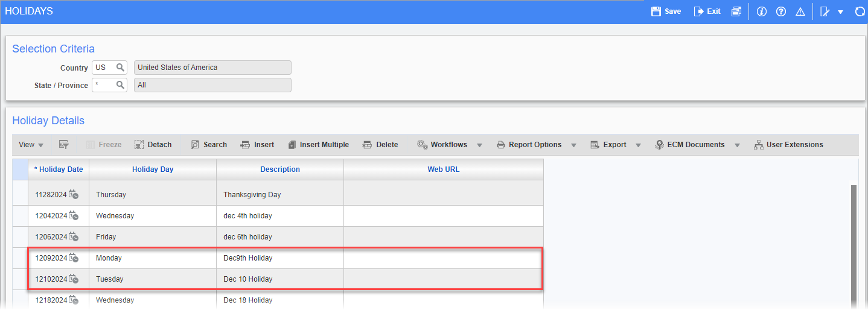This screenshot has height=310, width=868.
Task: Click the ECM Documents button
Action: click(x=690, y=145)
